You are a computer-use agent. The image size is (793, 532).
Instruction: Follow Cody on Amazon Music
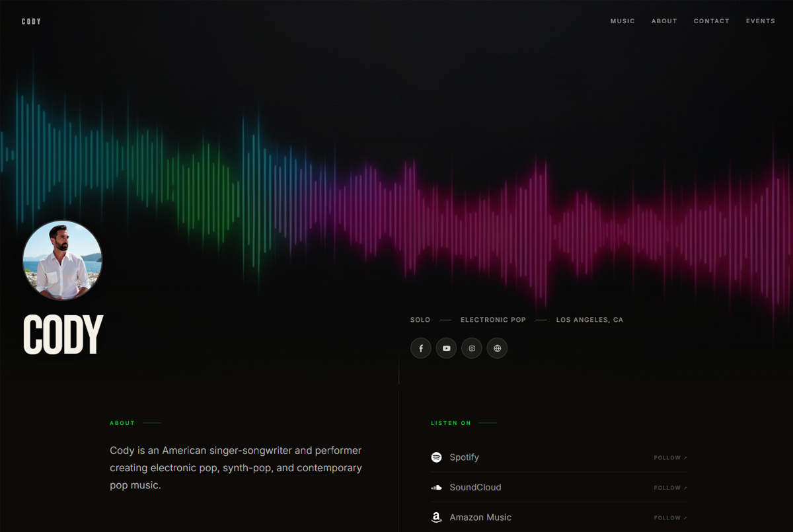click(671, 518)
